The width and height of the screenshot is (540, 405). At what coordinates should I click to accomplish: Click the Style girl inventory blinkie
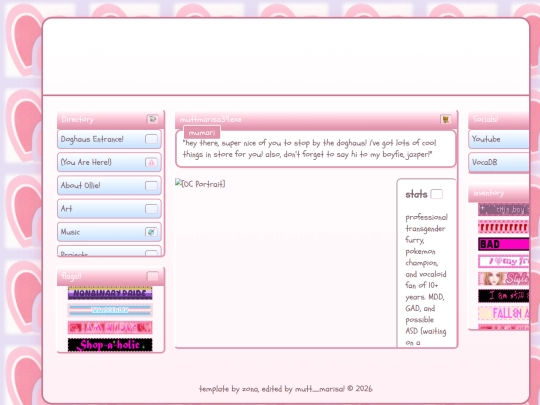[503, 279]
